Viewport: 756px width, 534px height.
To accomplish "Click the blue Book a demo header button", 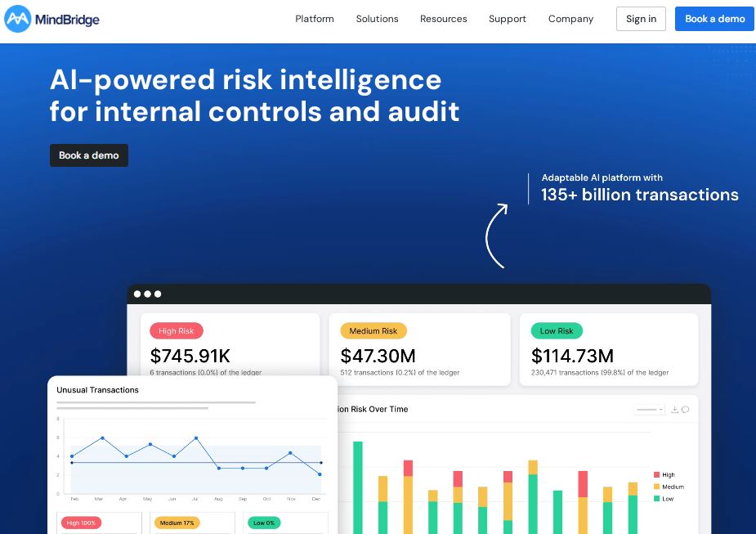I will 714,19.
